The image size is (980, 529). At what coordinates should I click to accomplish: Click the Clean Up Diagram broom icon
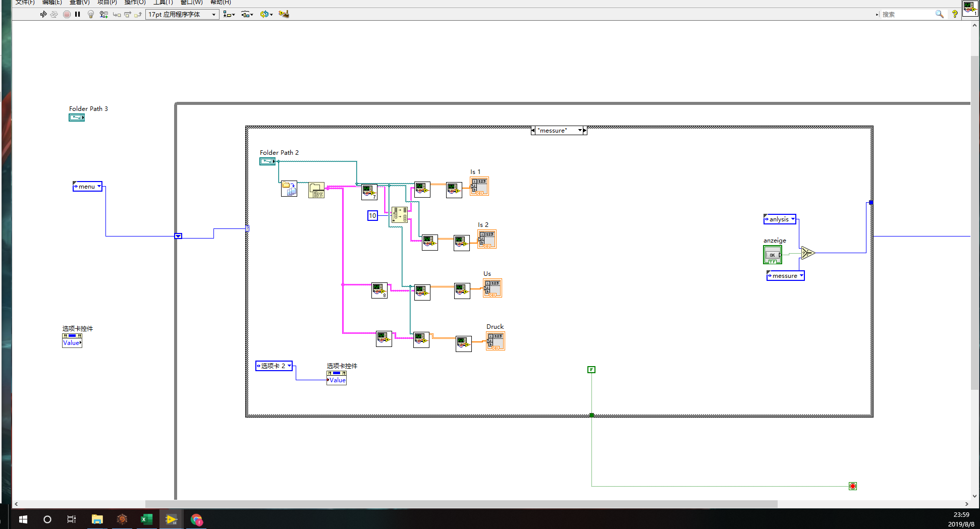284,14
